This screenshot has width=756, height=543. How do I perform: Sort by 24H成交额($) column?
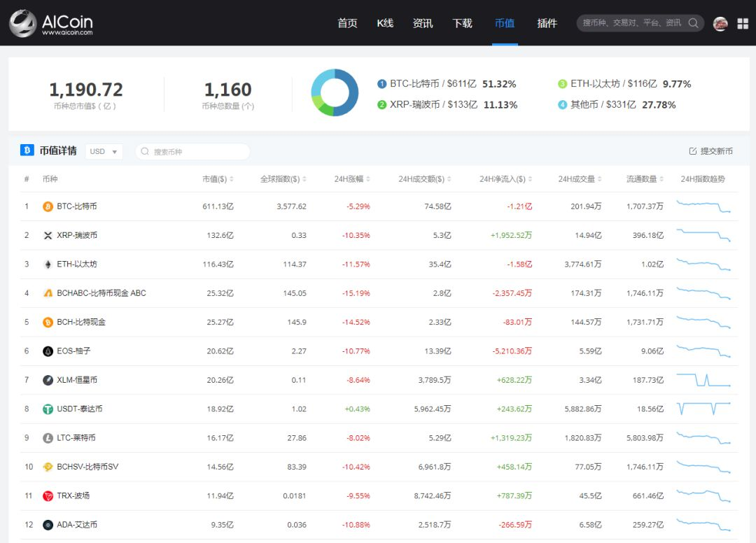click(425, 179)
